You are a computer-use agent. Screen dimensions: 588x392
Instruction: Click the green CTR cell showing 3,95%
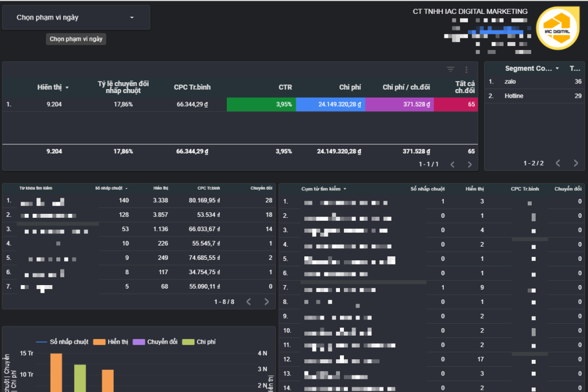(x=261, y=105)
